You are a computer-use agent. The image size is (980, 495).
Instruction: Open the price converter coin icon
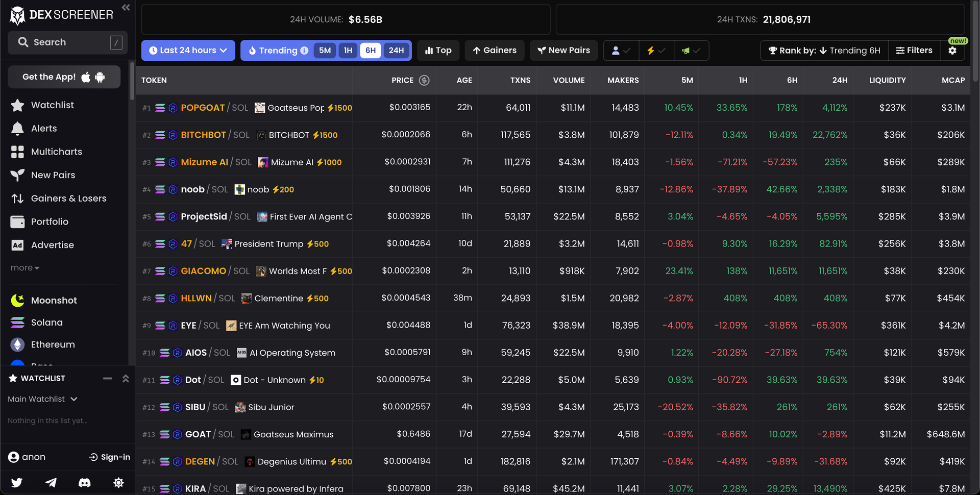(x=424, y=80)
